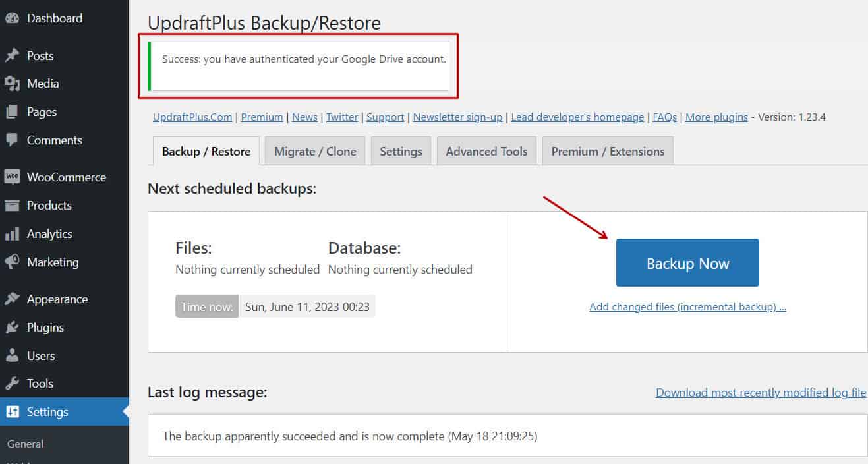868x464 pixels.
Task: Click the 'Files:' schedule heading
Action: (x=193, y=248)
